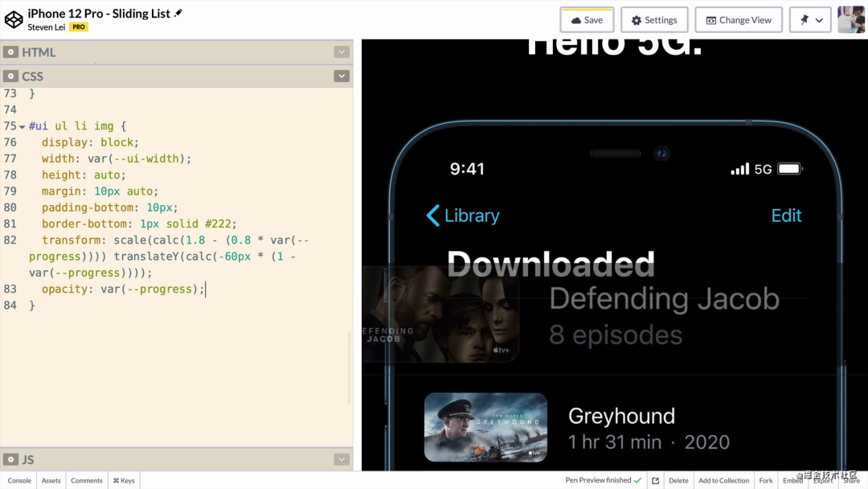Expand the HTML panel dropdown arrow

[342, 52]
